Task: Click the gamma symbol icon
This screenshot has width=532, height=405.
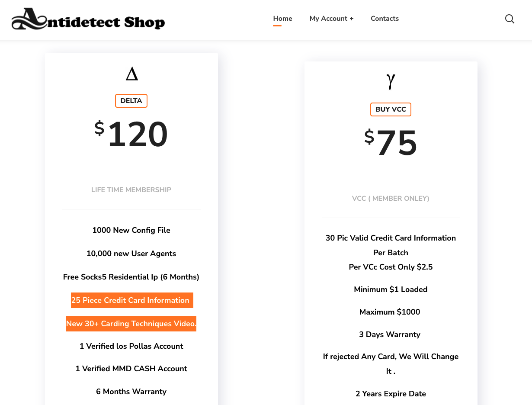Action: (391, 81)
